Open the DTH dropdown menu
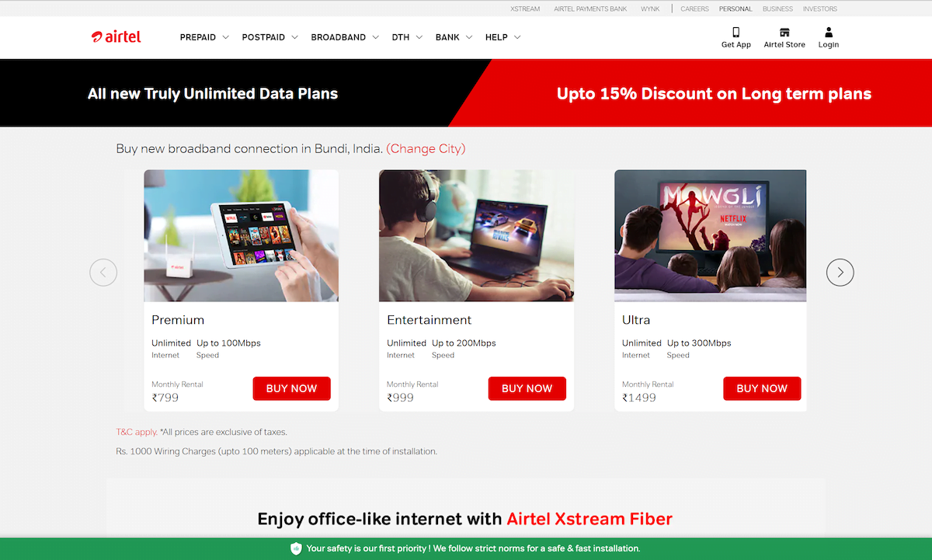The image size is (932, 560). 407,37
